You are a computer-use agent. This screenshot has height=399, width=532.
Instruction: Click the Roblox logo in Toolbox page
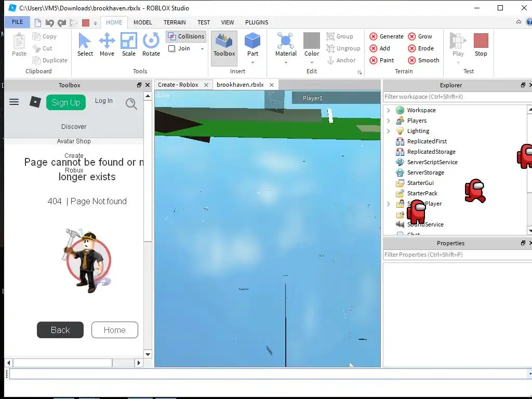pyautogui.click(x=35, y=102)
